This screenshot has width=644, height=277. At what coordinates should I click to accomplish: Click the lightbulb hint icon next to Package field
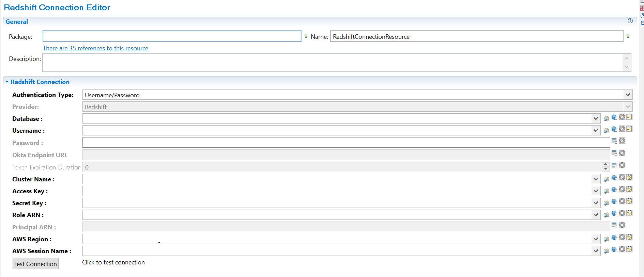click(306, 36)
